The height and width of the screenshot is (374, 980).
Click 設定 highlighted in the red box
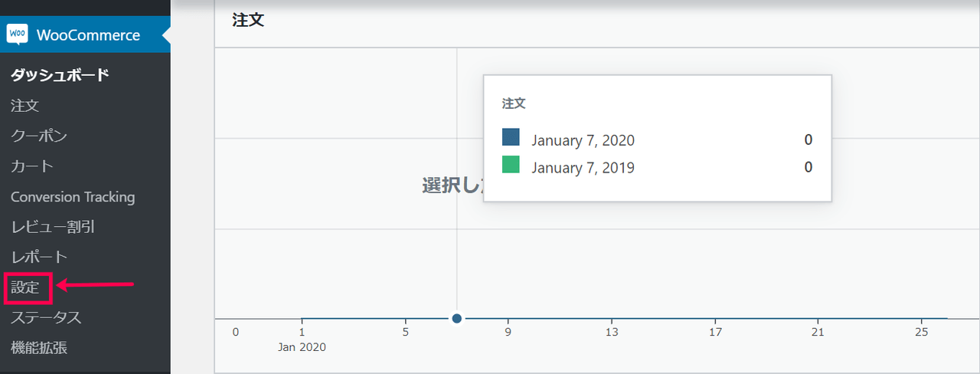[x=25, y=288]
